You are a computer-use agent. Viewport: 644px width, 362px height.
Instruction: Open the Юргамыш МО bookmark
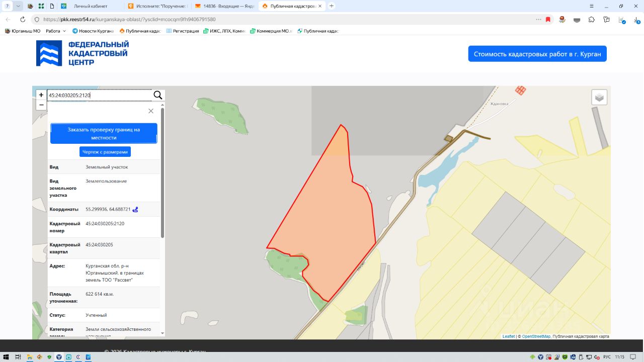[x=23, y=31]
